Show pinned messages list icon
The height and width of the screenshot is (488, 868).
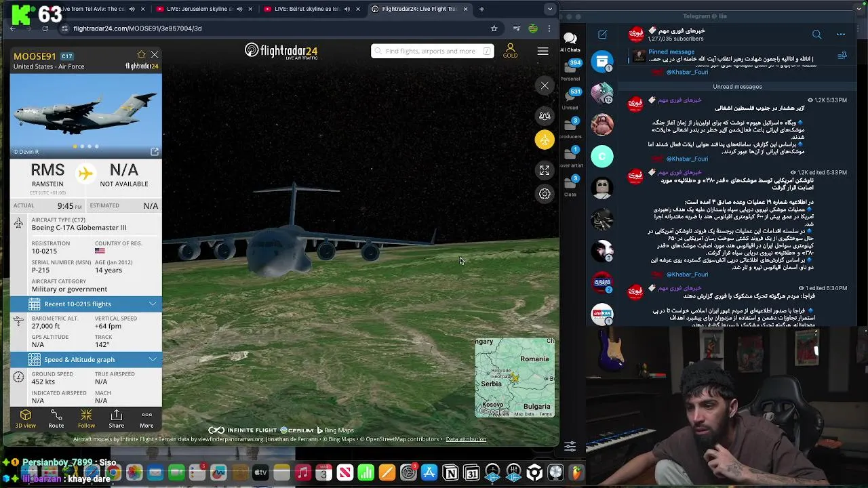(842, 56)
